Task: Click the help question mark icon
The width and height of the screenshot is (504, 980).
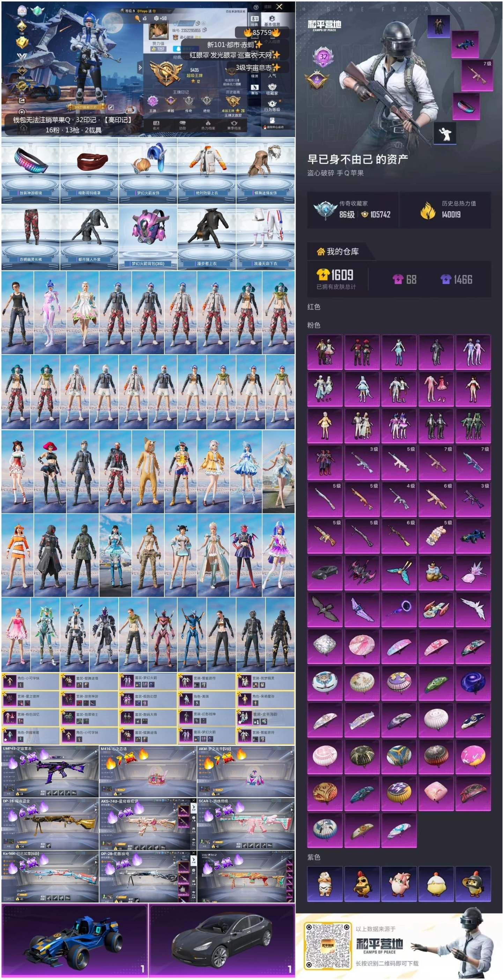Action: pos(256,7)
